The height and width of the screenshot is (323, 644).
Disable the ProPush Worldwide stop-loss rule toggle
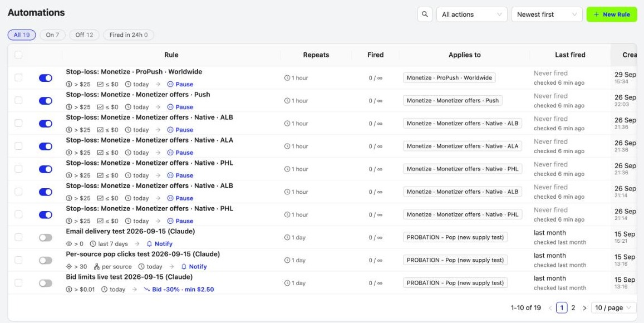tap(46, 78)
